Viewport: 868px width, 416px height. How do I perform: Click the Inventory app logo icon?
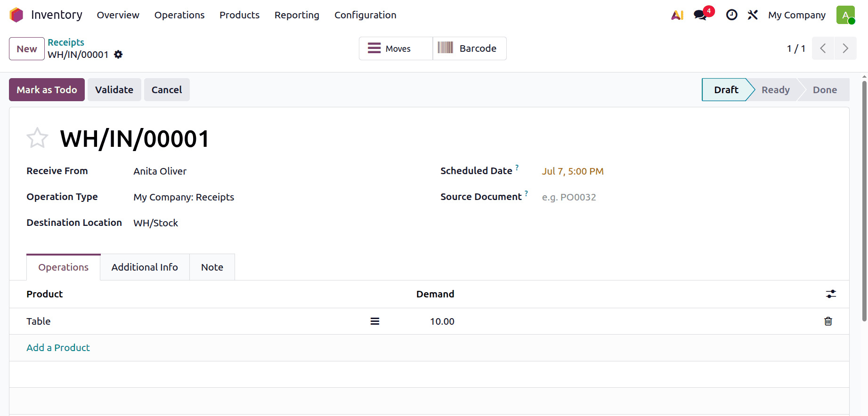[x=16, y=15]
